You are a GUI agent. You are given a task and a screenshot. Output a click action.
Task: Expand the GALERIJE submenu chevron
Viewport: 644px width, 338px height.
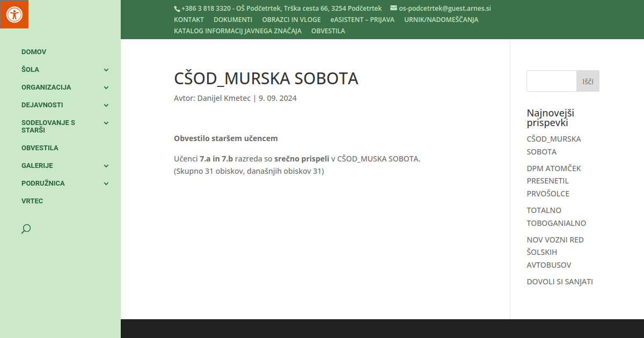(106, 166)
